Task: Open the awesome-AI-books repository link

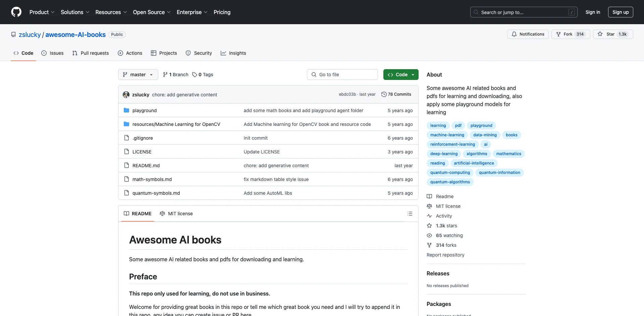Action: [75, 35]
